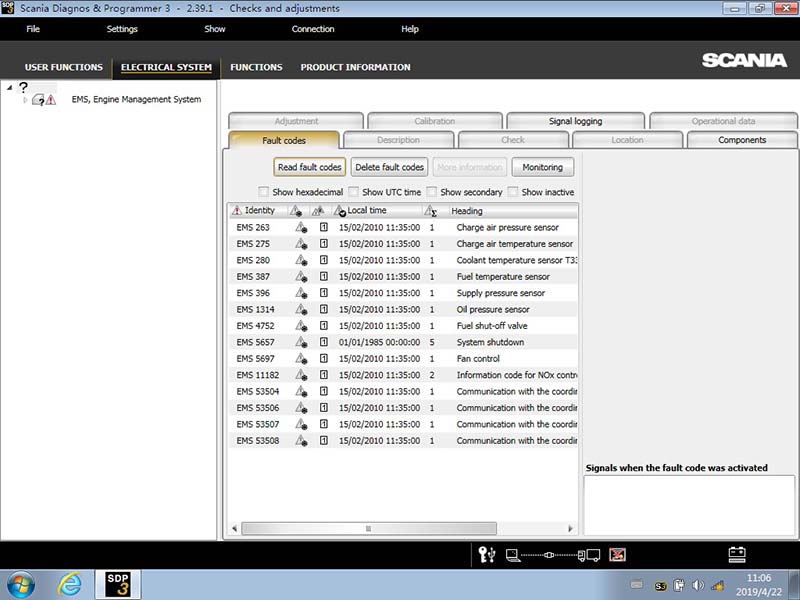Select the Charge air pressure sensor fault
Screen dimensions: 800x600
507,228
